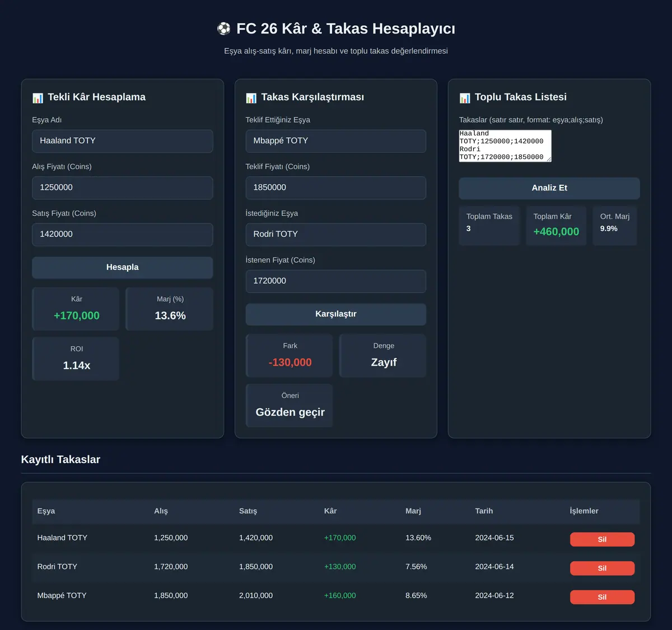The height and width of the screenshot is (630, 672).
Task: Click the chart icon beside Toplu Takas Listesi
Action: [x=465, y=98]
